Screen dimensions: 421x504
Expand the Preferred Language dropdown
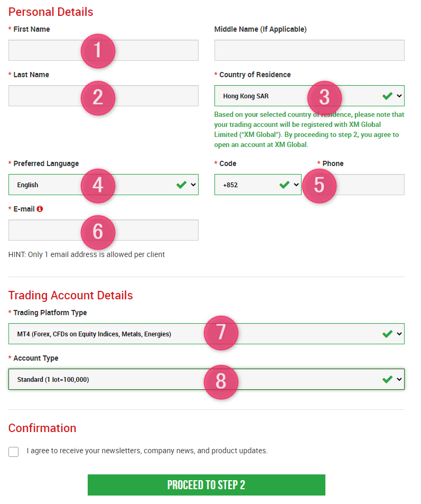click(x=104, y=185)
